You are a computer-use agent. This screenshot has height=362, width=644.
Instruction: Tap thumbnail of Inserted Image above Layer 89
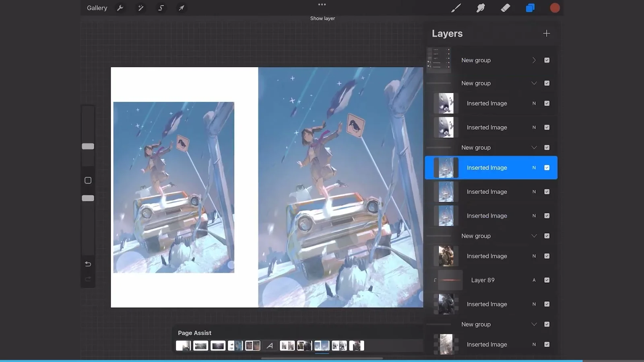point(446,256)
